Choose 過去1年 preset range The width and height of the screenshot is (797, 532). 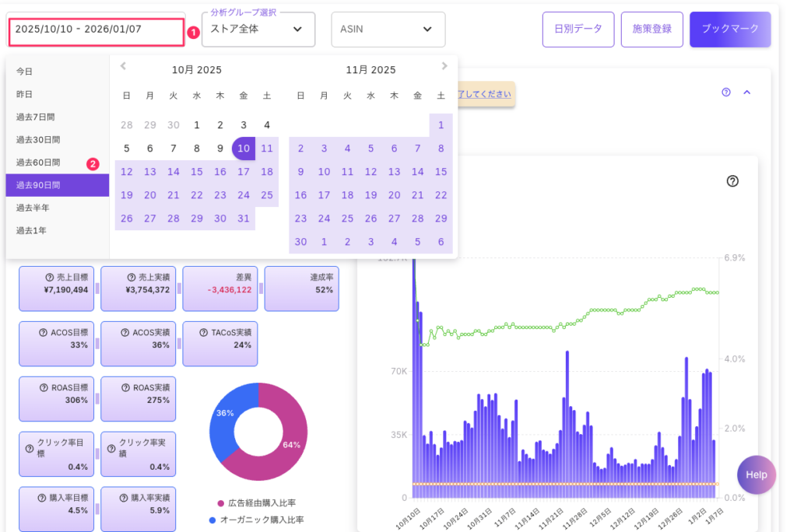(33, 231)
